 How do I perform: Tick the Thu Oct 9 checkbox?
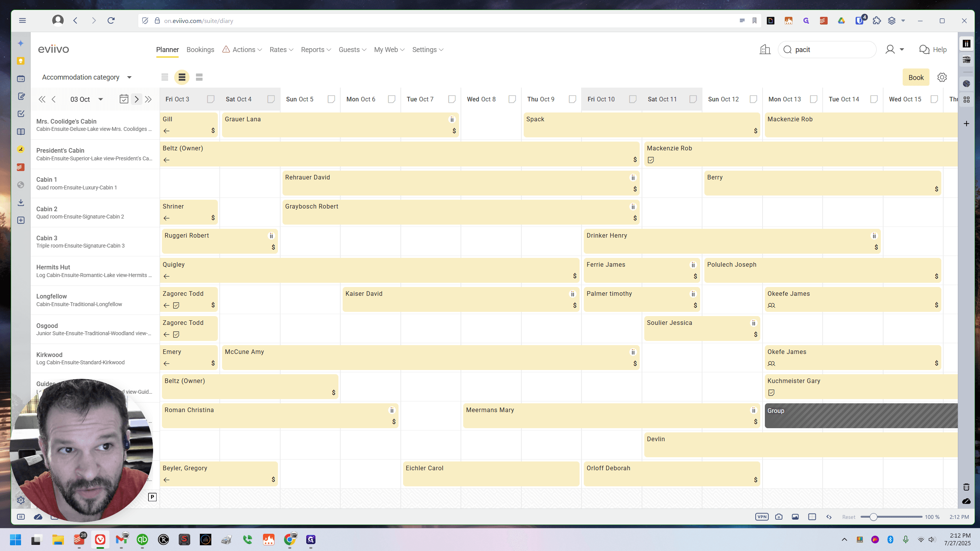pos(573,99)
